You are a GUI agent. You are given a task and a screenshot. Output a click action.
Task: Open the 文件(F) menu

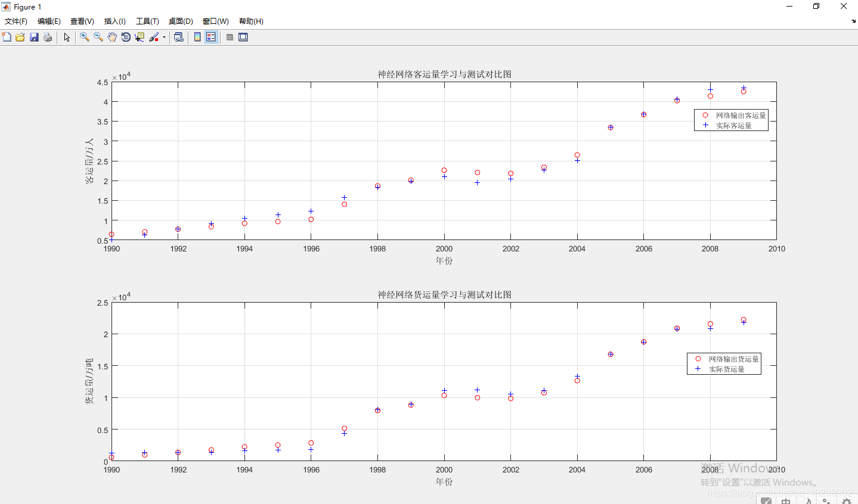pyautogui.click(x=16, y=21)
